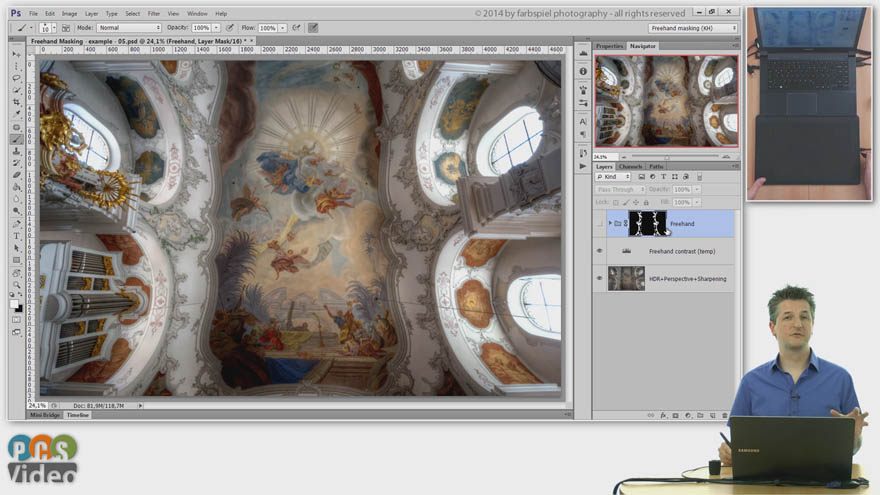Screen dimensions: 880x495
Task: Toggle pressure for size button
Action: point(313,28)
